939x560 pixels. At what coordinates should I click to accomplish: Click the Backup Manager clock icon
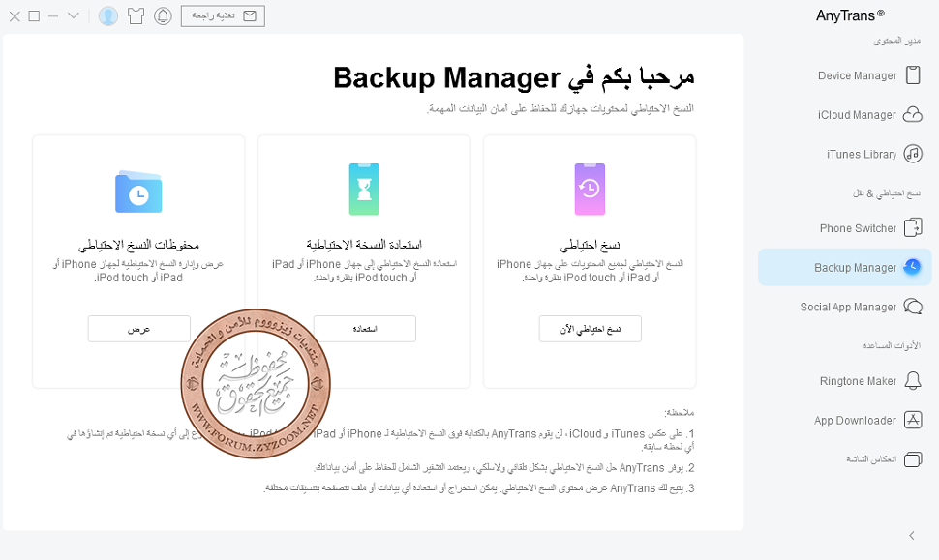(x=912, y=267)
